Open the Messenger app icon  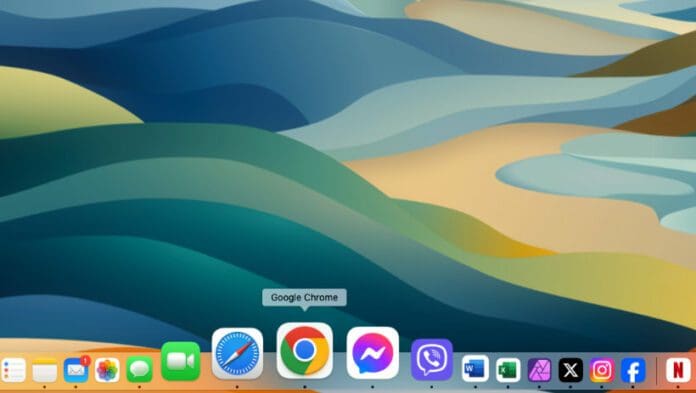(x=372, y=353)
